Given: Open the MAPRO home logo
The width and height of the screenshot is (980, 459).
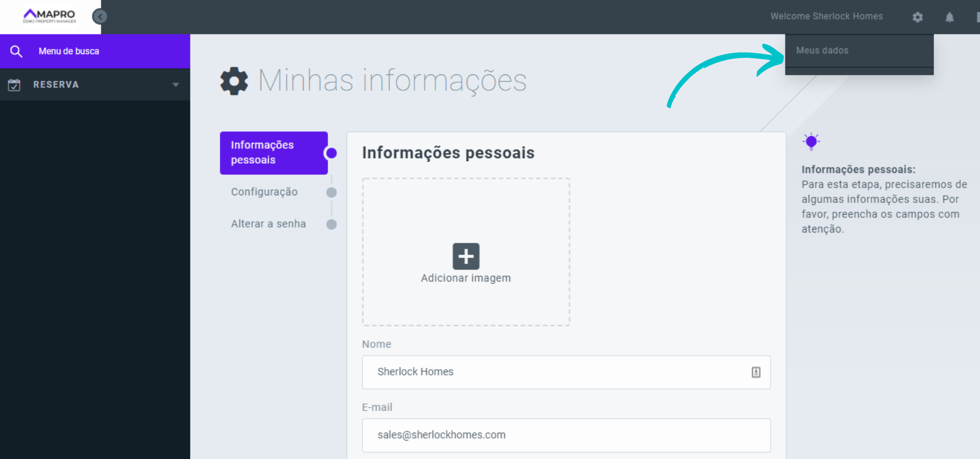Looking at the screenshot, I should coord(48,16).
